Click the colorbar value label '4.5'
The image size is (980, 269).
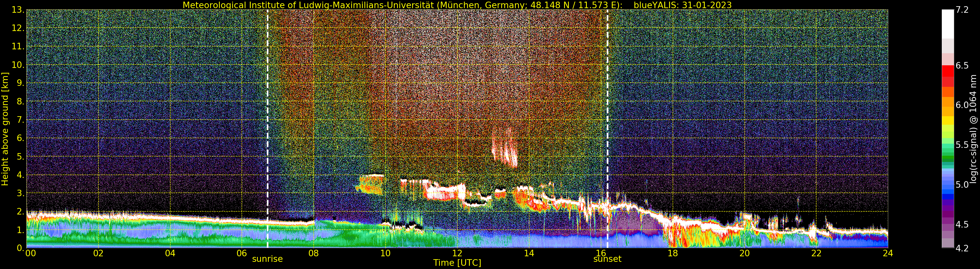point(962,225)
